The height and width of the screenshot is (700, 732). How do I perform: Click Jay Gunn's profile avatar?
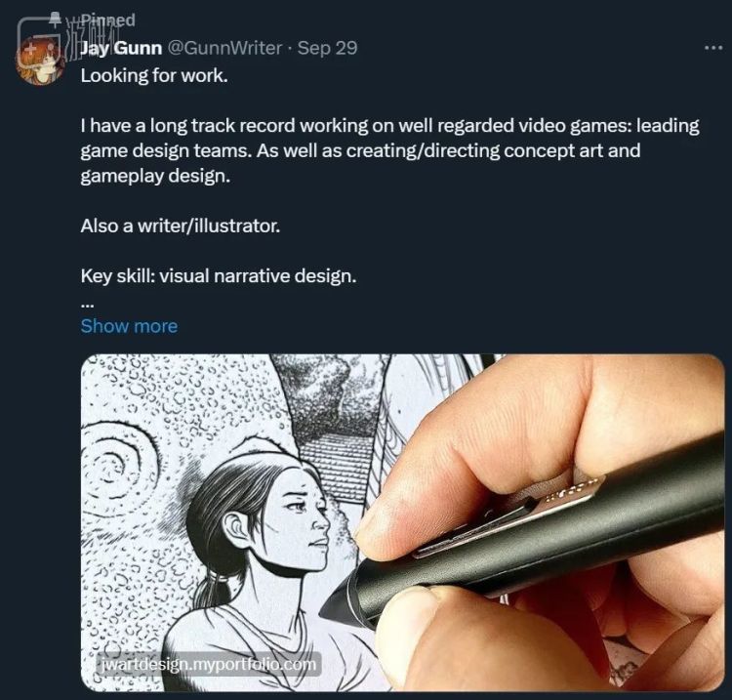[40, 61]
